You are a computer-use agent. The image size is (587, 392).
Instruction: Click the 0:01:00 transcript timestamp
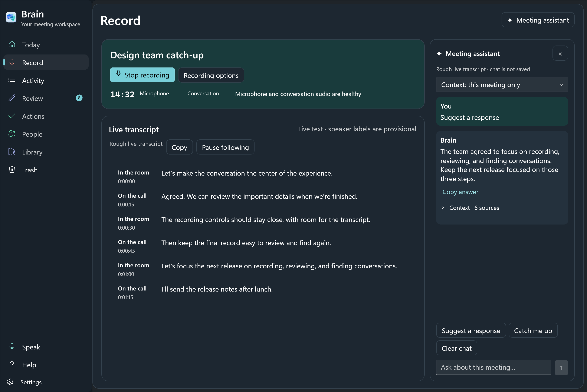point(126,274)
